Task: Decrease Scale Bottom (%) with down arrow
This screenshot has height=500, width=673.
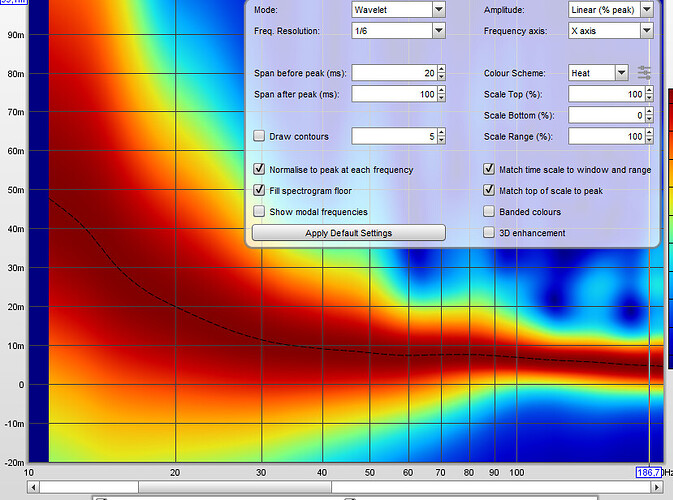Action: pos(649,119)
